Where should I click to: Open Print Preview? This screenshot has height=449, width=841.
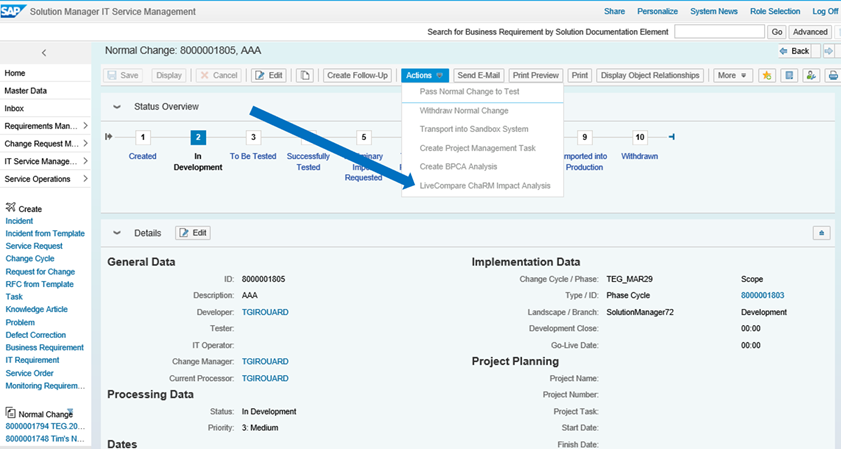(x=535, y=75)
